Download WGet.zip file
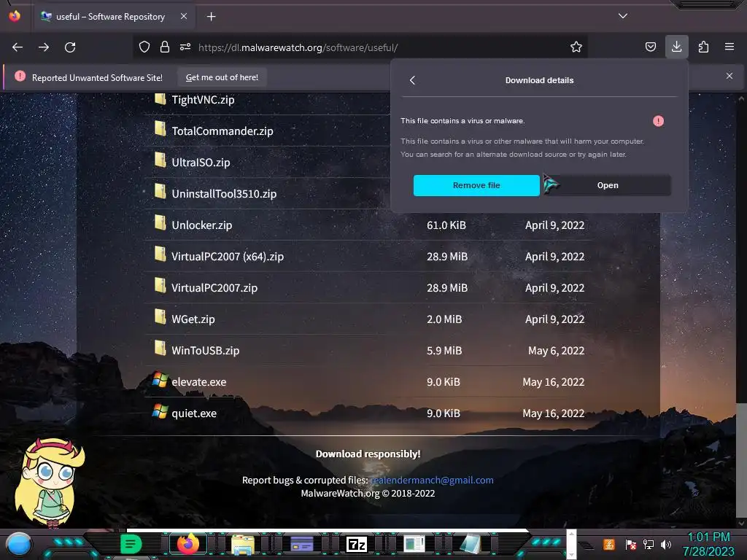The width and height of the screenshot is (747, 560). pyautogui.click(x=193, y=319)
